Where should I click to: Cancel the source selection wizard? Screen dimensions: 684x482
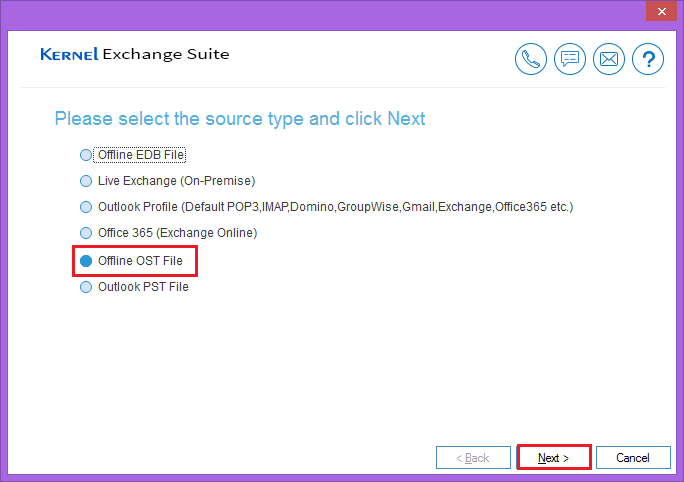pos(633,458)
